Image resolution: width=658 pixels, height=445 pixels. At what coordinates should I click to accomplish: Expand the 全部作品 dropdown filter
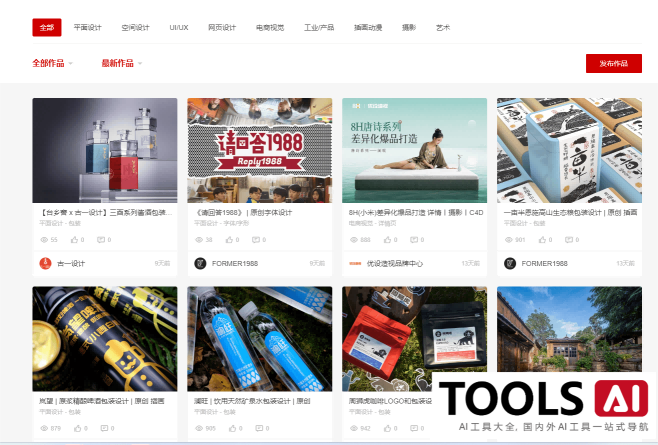(53, 63)
